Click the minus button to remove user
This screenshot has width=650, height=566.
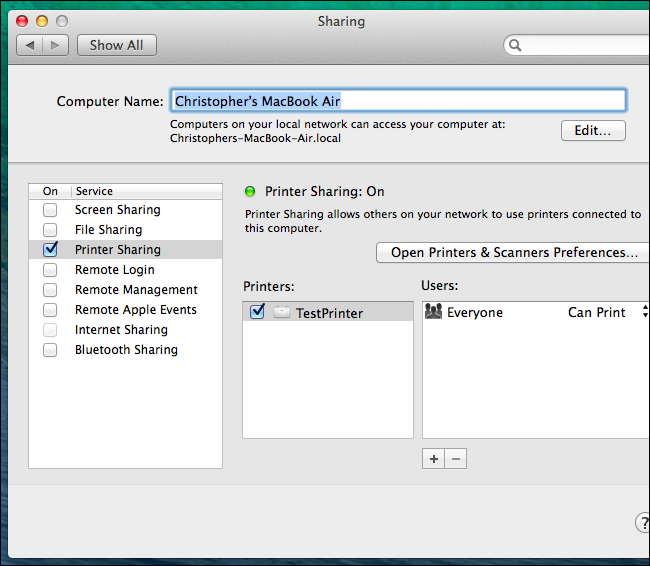tap(455, 458)
